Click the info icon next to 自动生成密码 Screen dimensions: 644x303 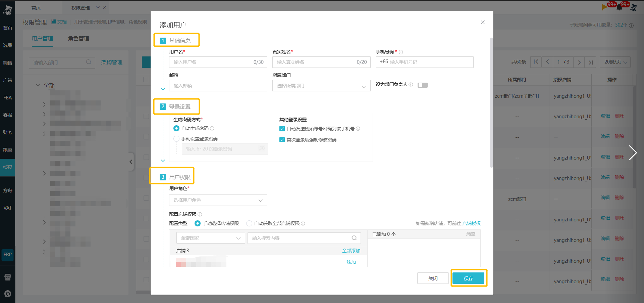tap(212, 128)
